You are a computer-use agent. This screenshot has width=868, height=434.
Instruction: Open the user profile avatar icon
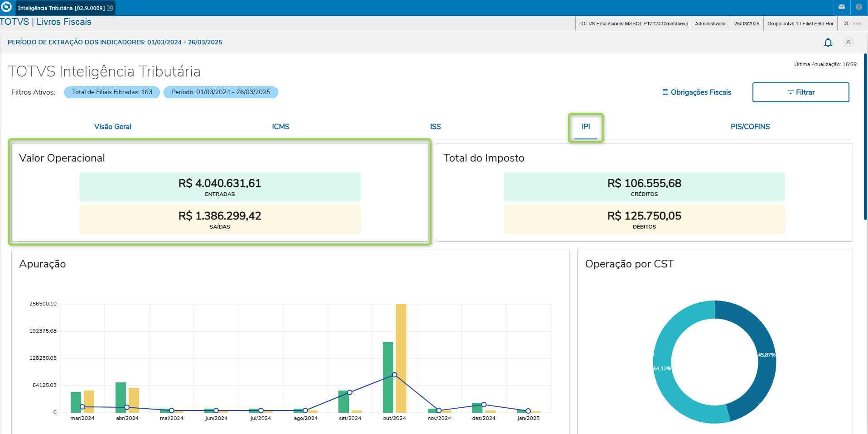[x=849, y=42]
